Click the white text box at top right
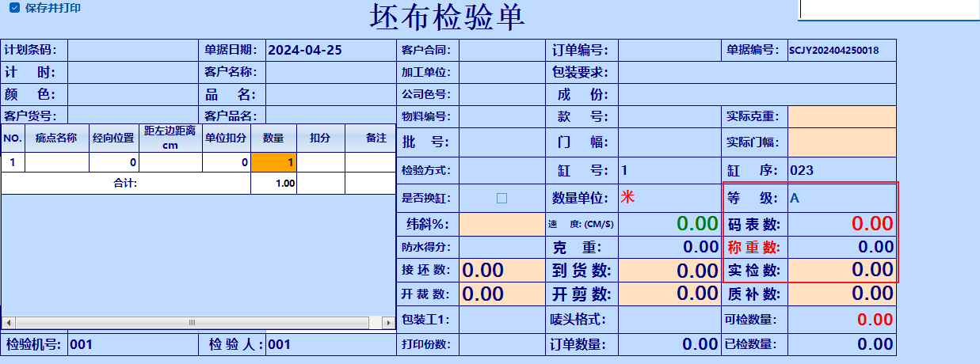The image size is (980, 364). pos(889,9)
